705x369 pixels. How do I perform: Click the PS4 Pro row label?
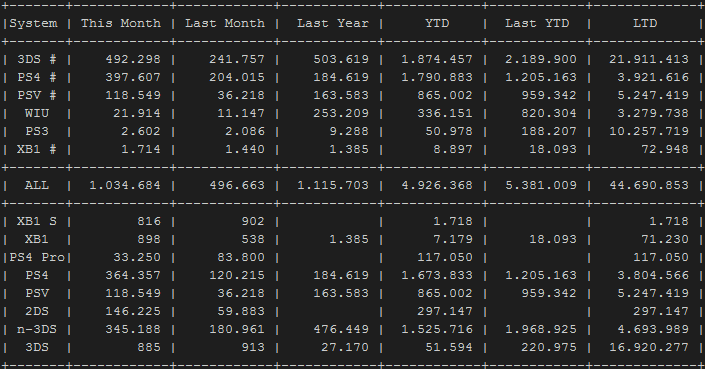[37, 257]
